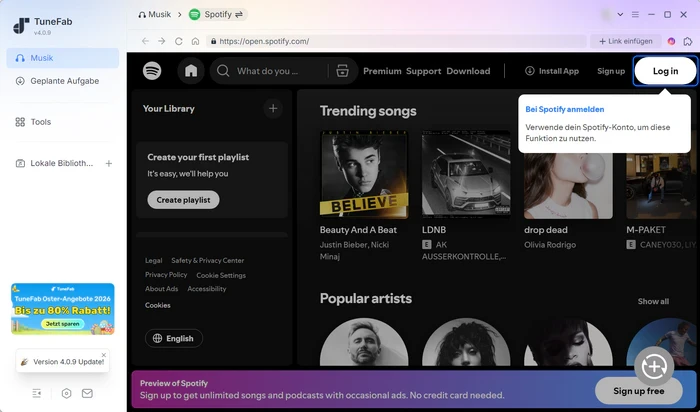The width and height of the screenshot is (700, 412).
Task: Click the Oster-Angebote promo banner
Action: click(62, 309)
